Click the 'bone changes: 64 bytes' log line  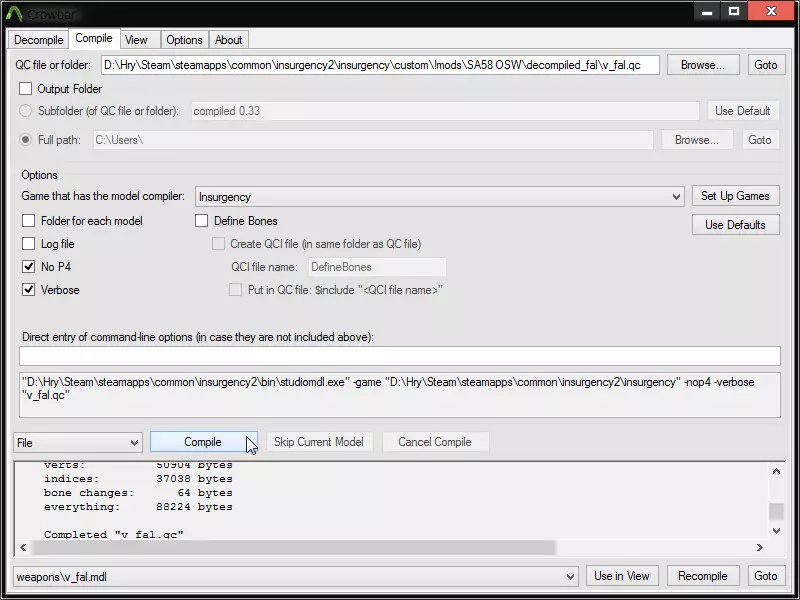(138, 493)
